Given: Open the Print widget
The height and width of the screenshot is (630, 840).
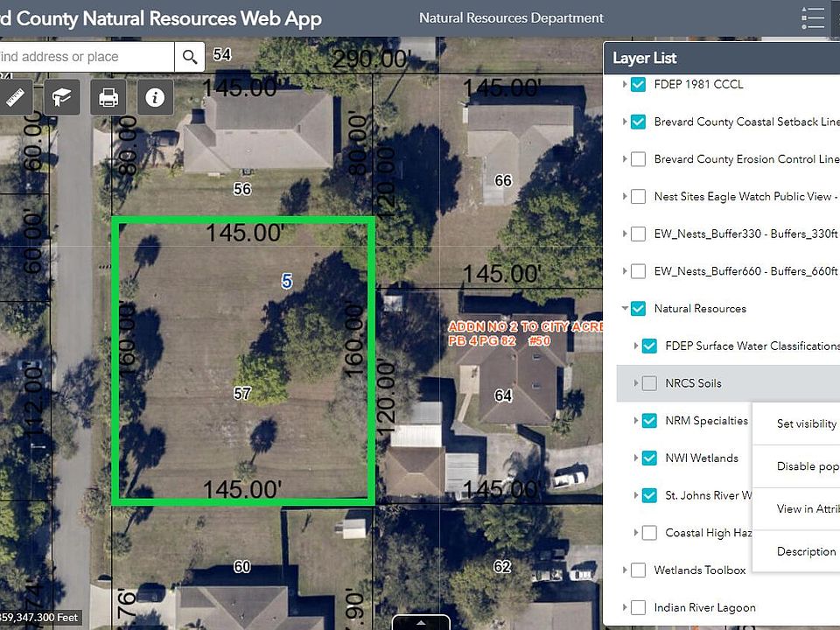Looking at the screenshot, I should pyautogui.click(x=108, y=97).
